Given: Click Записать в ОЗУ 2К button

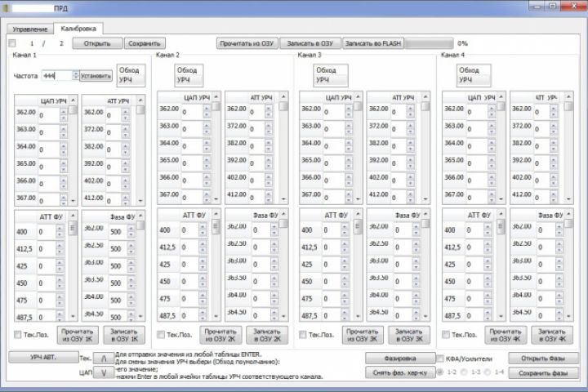Looking at the screenshot, I should coord(267,335).
